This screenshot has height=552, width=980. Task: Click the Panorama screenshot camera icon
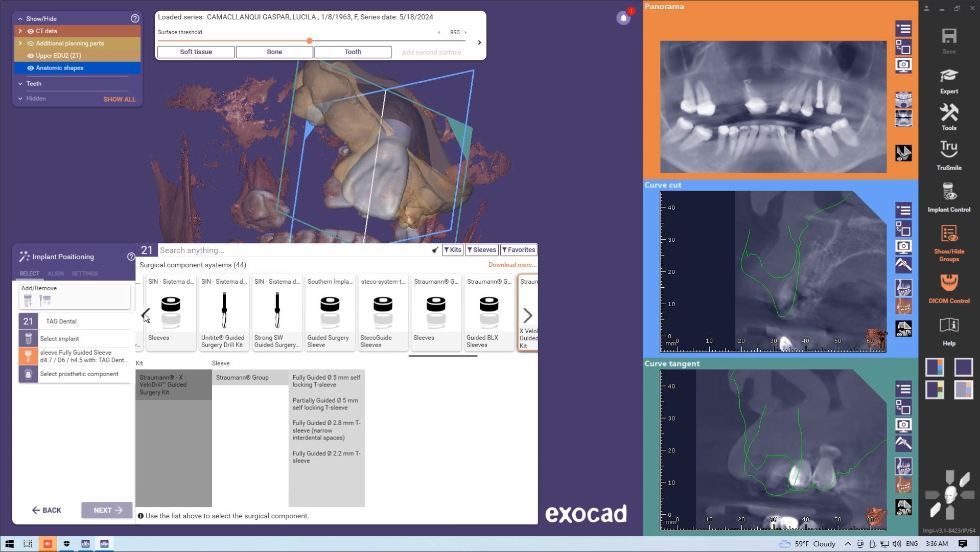[903, 65]
